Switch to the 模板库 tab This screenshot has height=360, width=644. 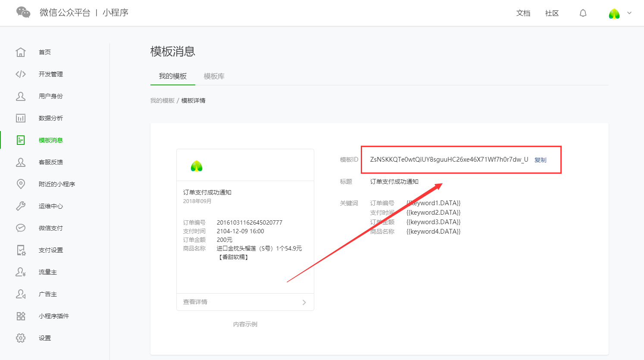pyautogui.click(x=214, y=76)
